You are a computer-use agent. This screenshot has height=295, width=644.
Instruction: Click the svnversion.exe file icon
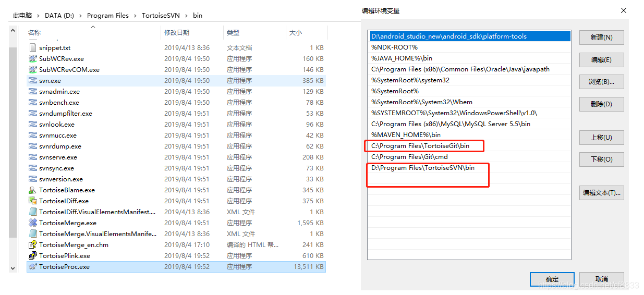33,179
